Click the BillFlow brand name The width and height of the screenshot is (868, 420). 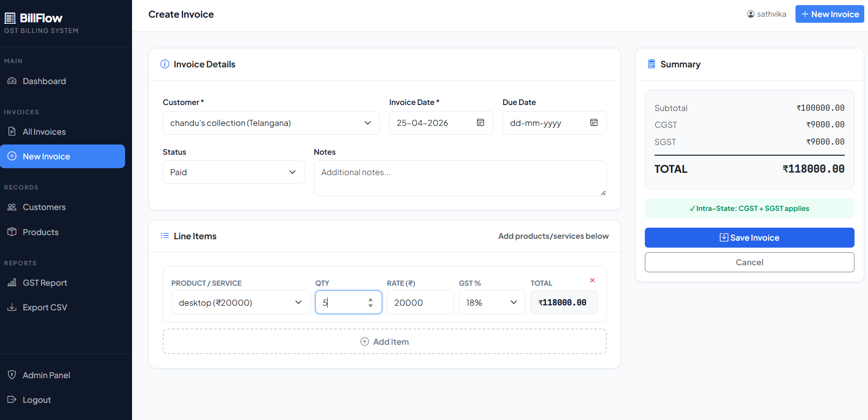pyautogui.click(x=41, y=18)
